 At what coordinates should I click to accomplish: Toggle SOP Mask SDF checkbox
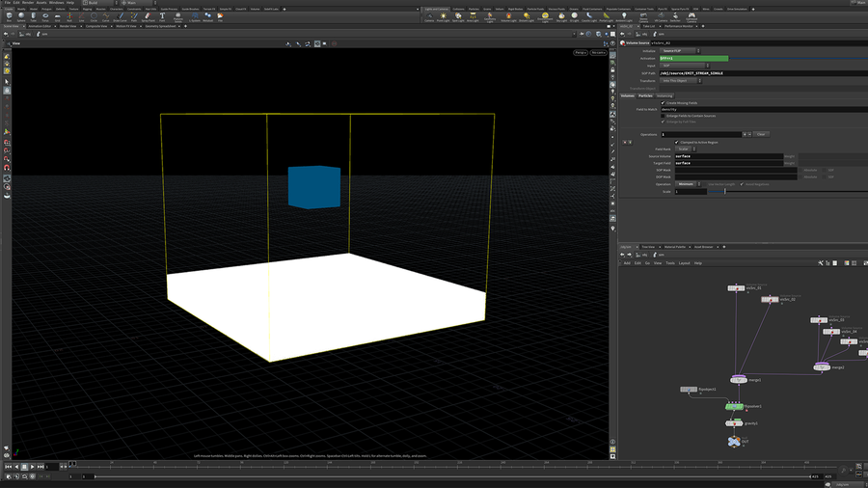coord(825,170)
